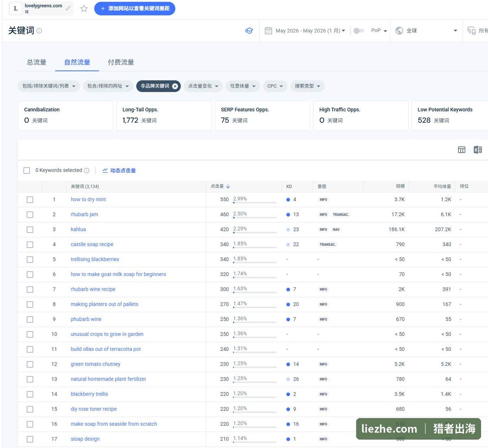
Task: Switch to the 付费流量 tab
Action: (x=121, y=62)
